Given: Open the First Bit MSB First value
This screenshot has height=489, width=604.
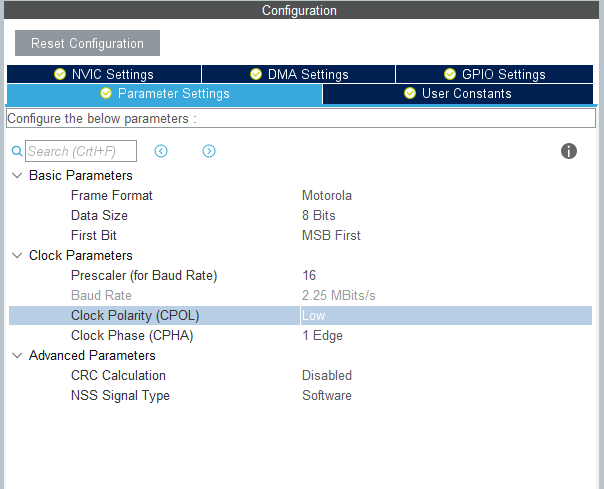Looking at the screenshot, I should point(331,235).
